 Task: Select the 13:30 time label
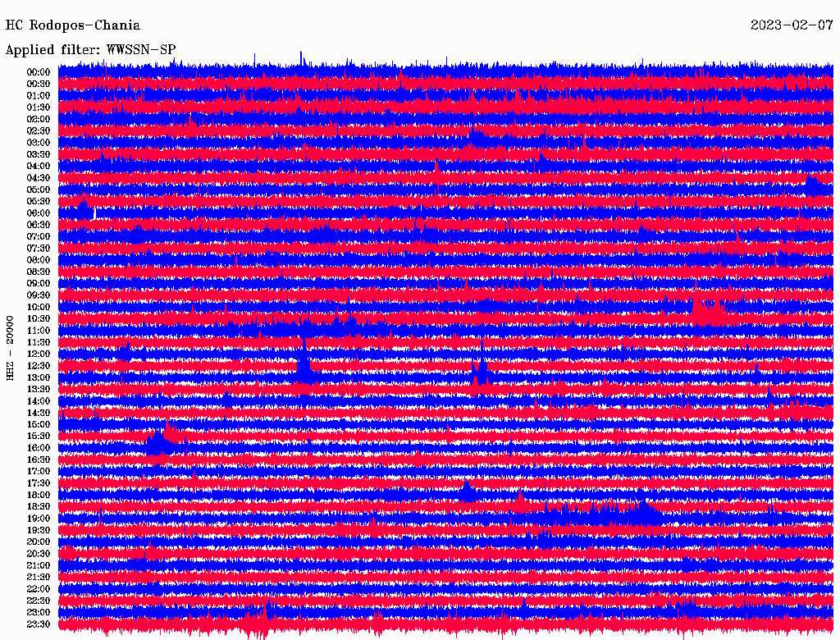point(39,390)
